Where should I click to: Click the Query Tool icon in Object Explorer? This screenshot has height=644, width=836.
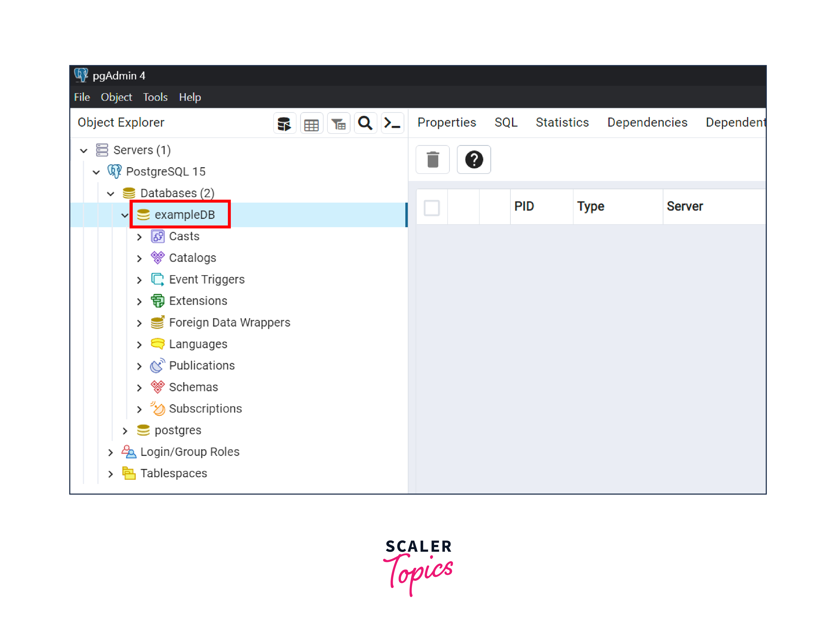(284, 123)
